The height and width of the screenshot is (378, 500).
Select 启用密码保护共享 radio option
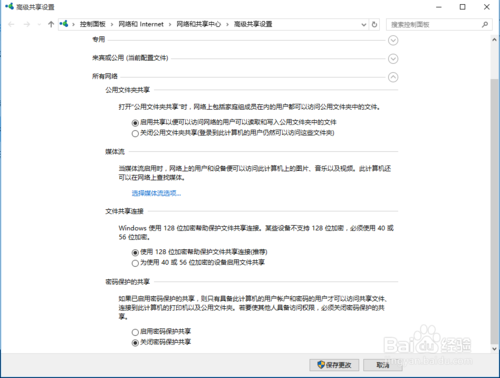coord(135,332)
